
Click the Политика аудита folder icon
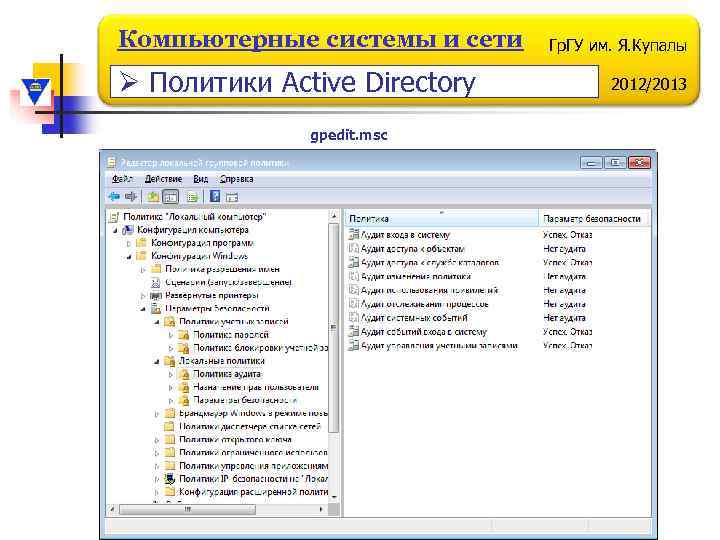pos(184,374)
